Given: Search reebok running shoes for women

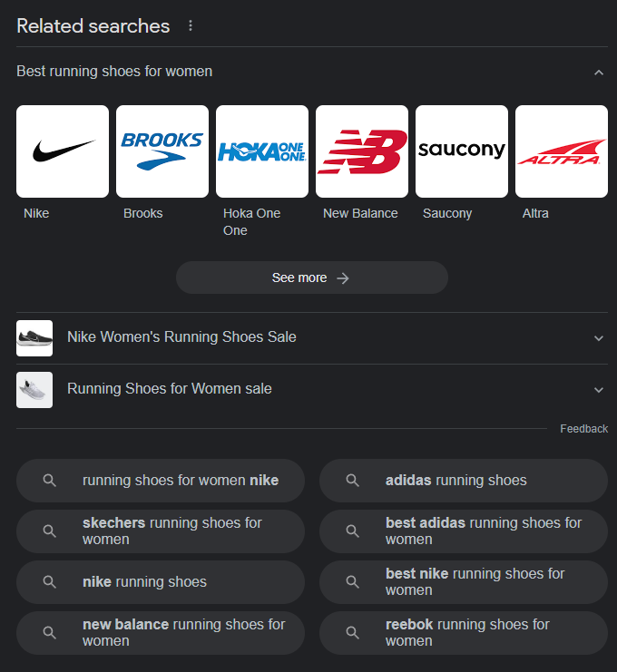Looking at the screenshot, I should click(x=464, y=633).
